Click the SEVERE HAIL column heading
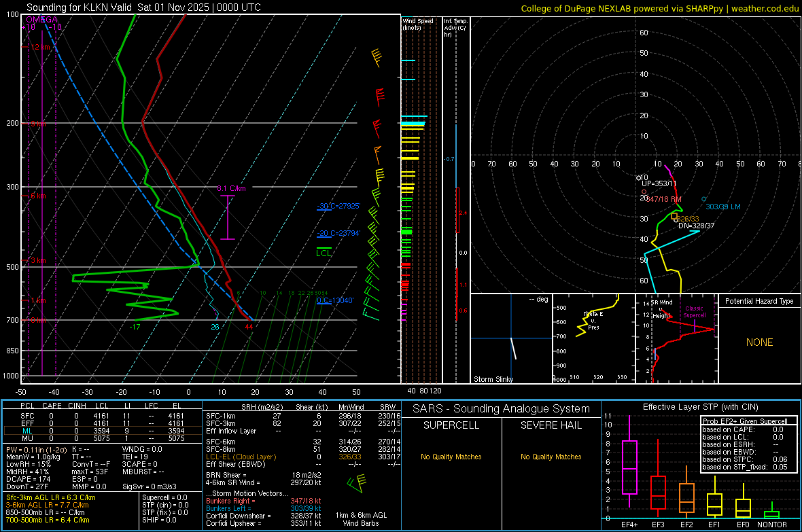The image size is (802, 532). 551,425
